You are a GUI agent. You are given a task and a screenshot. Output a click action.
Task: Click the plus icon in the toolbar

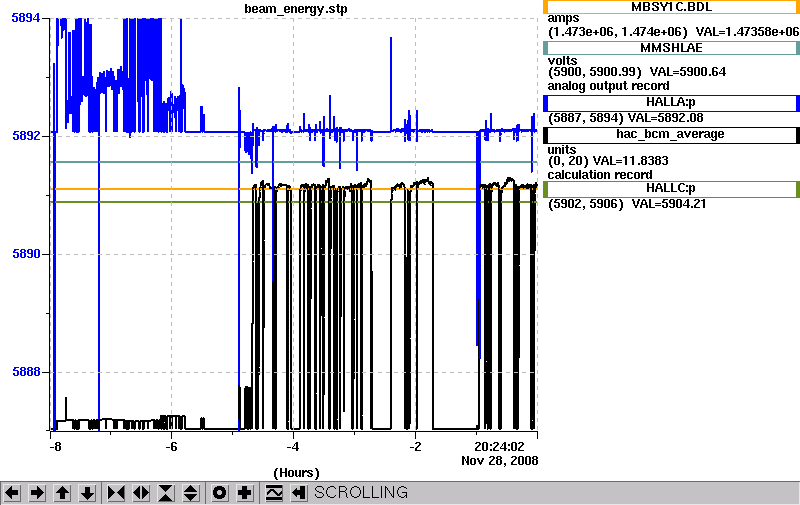(244, 493)
